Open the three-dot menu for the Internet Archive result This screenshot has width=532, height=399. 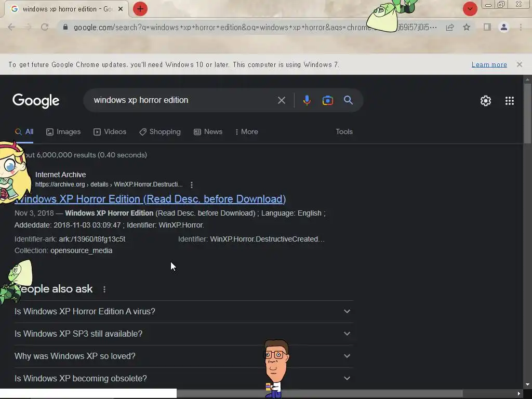[192, 185]
